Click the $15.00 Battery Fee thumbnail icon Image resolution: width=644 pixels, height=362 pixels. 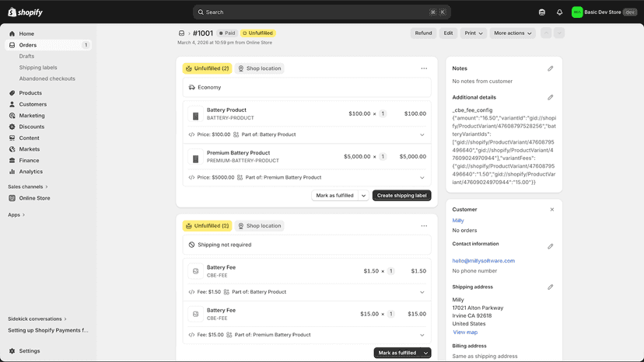coord(195,314)
